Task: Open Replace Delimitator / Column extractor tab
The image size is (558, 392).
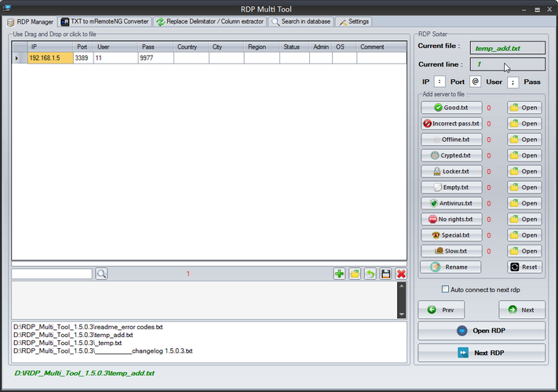Action: (210, 22)
